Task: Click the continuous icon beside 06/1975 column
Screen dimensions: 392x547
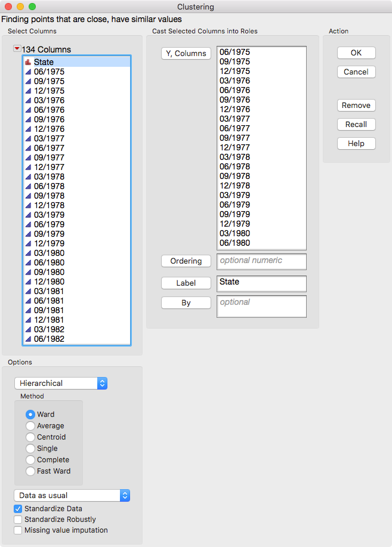Action: (28, 72)
